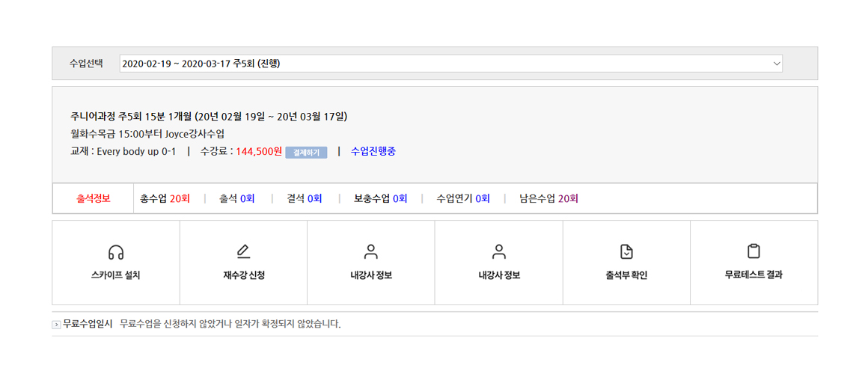Click the blue 수업진행중 status link
The image size is (868, 389).
[373, 151]
